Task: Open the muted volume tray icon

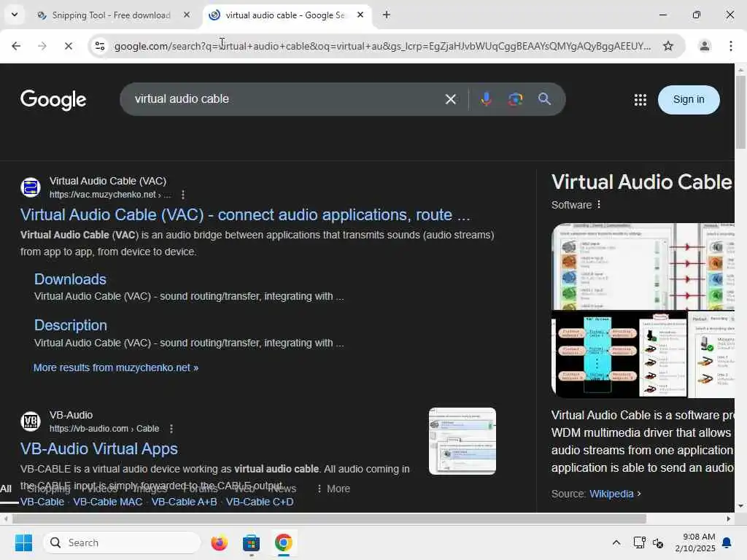Action: (x=658, y=542)
